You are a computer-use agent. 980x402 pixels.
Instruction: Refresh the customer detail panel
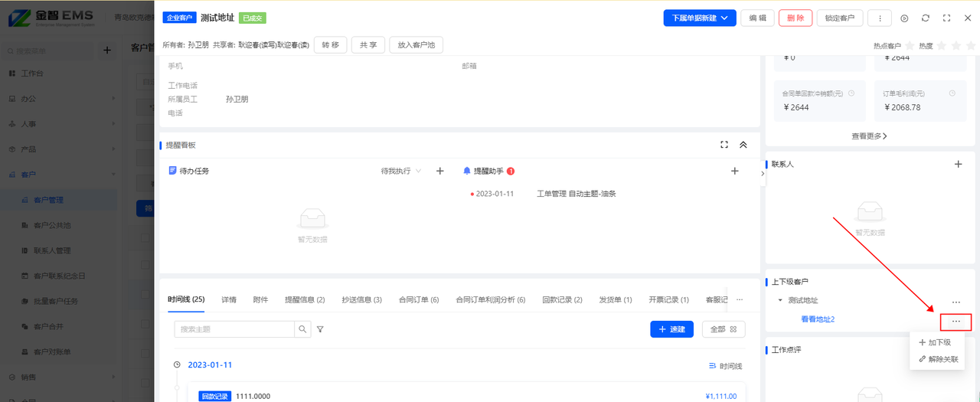(926, 18)
